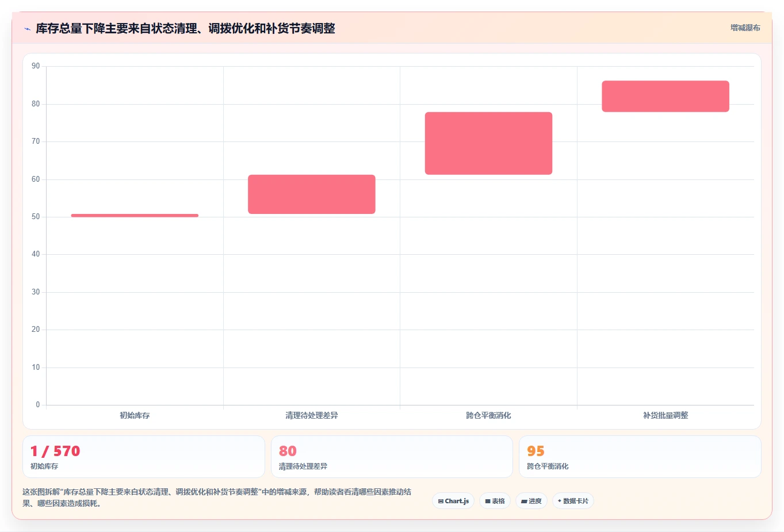The width and height of the screenshot is (784, 532).
Task: Click the 初始库存 caption in the stat card
Action: pos(44,466)
